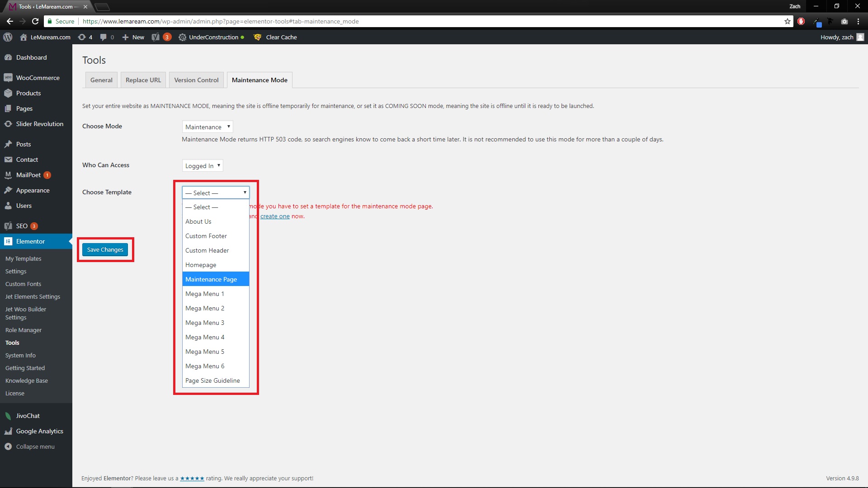
Task: Switch to the Replace URL tab
Action: click(x=143, y=80)
